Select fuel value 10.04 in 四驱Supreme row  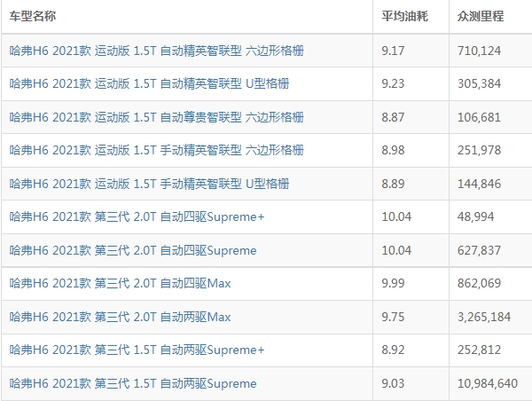pyautogui.click(x=396, y=250)
